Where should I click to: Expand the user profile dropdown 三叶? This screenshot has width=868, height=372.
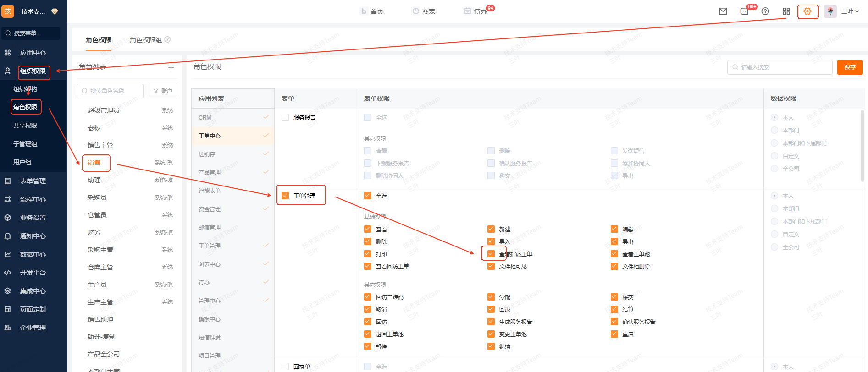pos(850,11)
